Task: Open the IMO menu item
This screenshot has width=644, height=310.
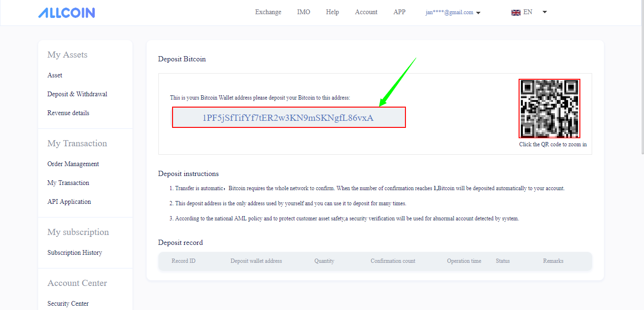Action: (304, 12)
